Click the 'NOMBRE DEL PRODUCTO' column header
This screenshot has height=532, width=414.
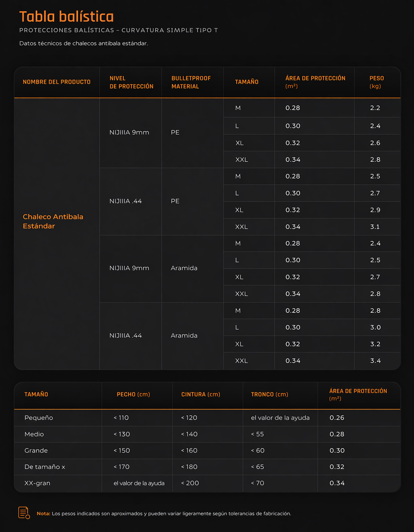(x=57, y=82)
